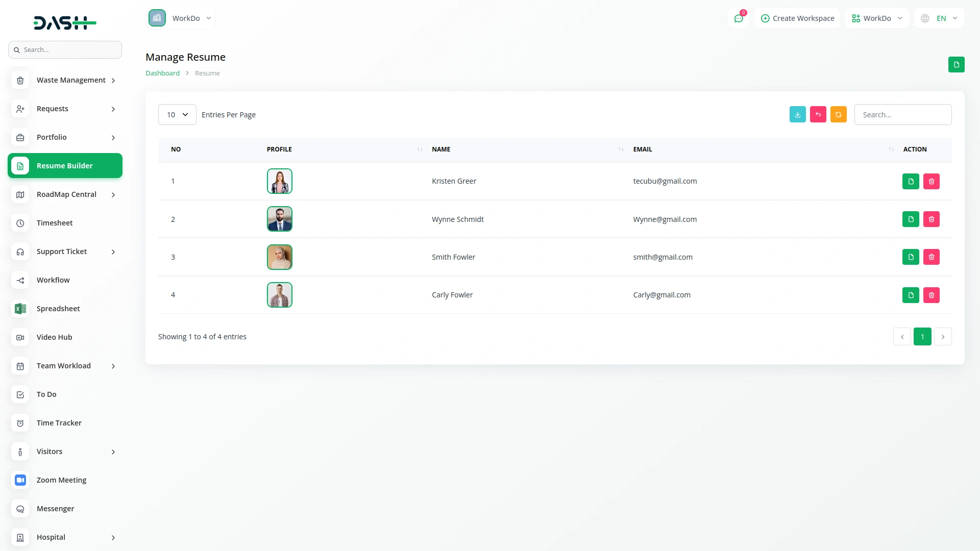Image resolution: width=980 pixels, height=551 pixels.
Task: Expand the WorkDo workspace dropdown in header
Action: tap(876, 18)
